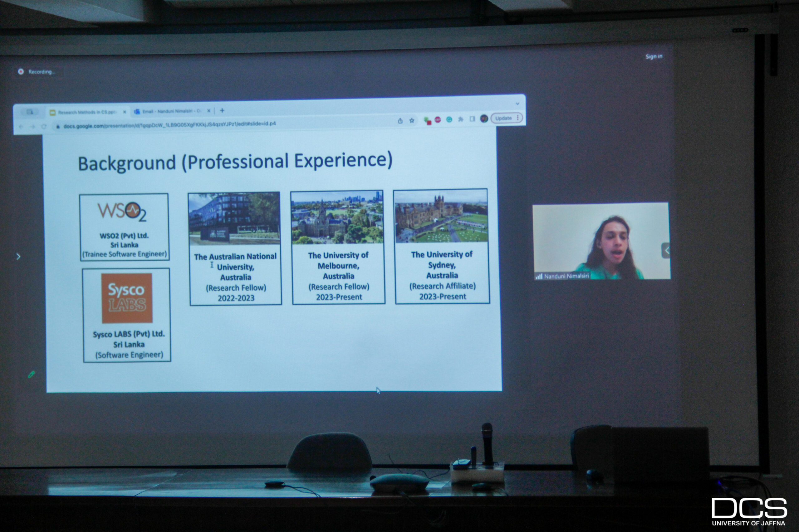Click the text "Sysco LABS (Pvt) Ltd."
This screenshot has width=799, height=532.
click(x=129, y=334)
